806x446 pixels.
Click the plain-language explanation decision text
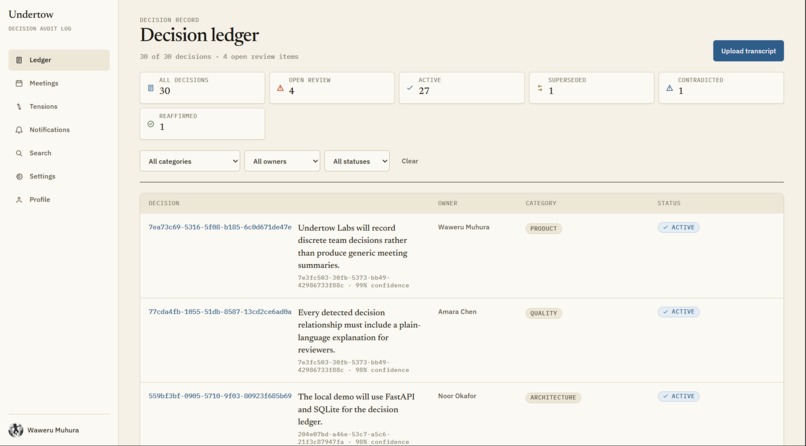[x=359, y=331]
